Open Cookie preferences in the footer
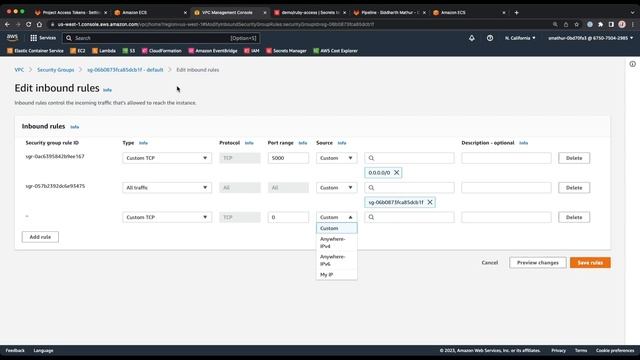This screenshot has height=360, width=640. (x=615, y=351)
